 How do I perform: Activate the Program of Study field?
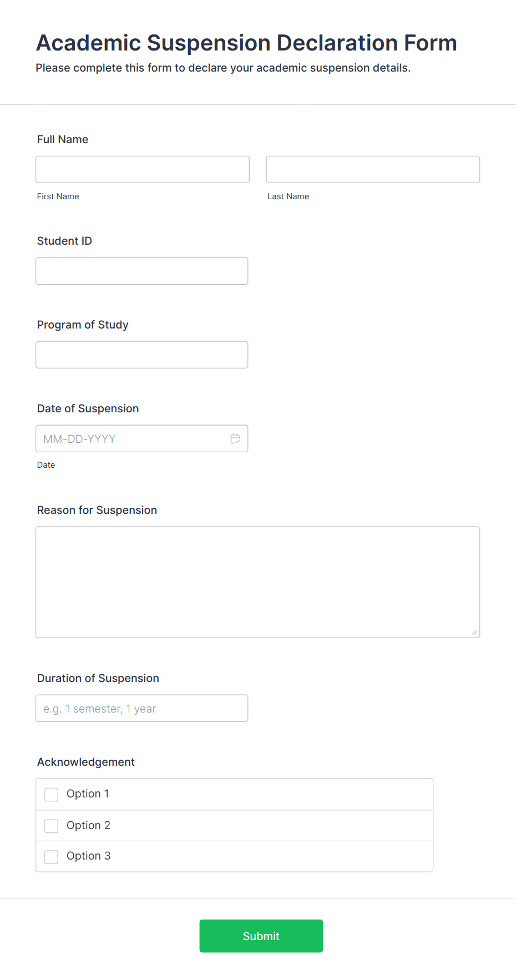[142, 355]
